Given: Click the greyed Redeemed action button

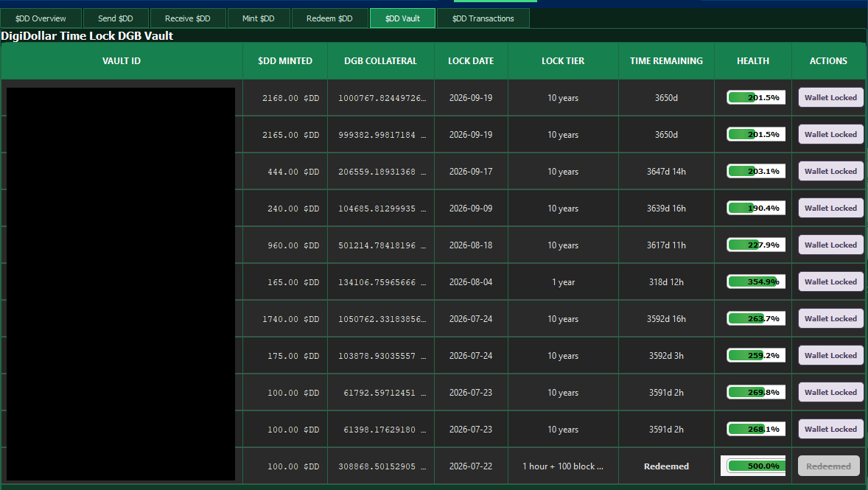Looking at the screenshot, I should [x=829, y=466].
